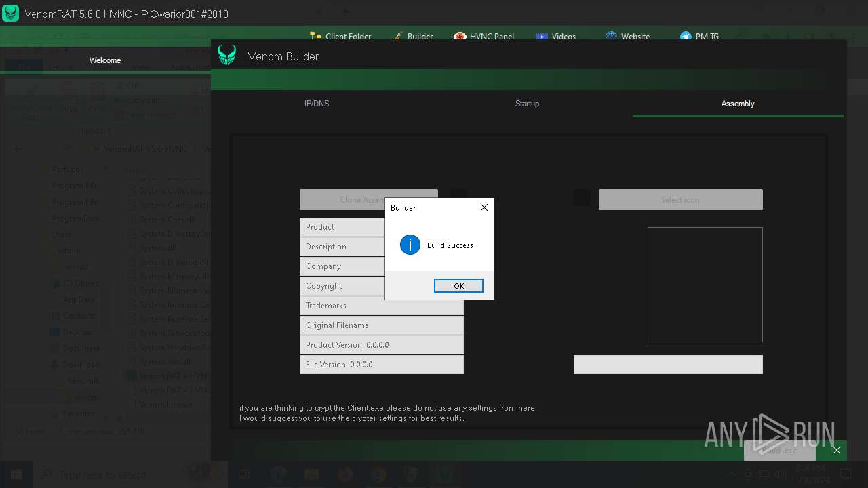The width and height of the screenshot is (868, 488).
Task: Click System.Drawing.dll in the file list
Action: point(174,262)
